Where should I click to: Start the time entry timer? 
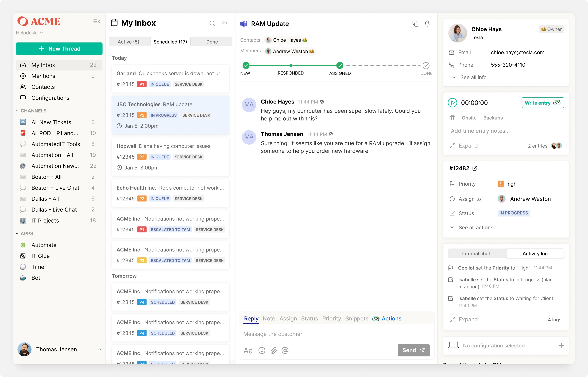point(452,103)
